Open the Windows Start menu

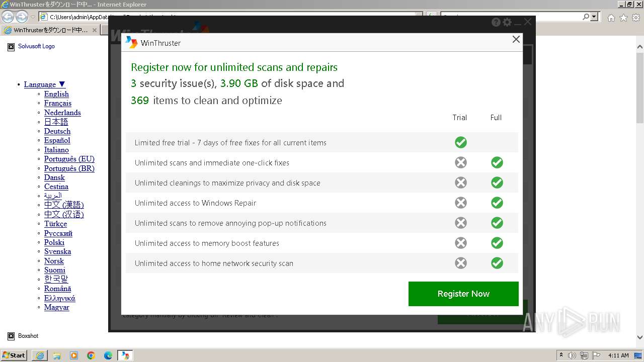click(x=14, y=355)
